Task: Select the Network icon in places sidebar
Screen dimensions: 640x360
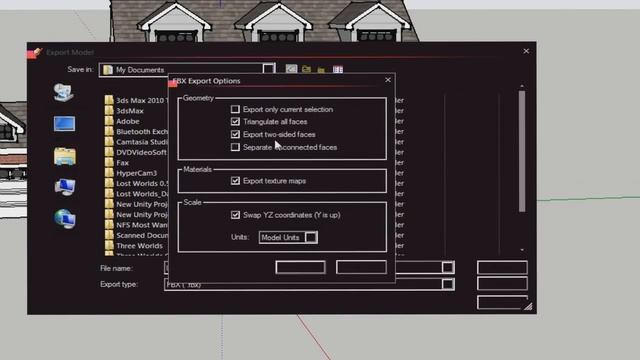Action: (x=64, y=219)
